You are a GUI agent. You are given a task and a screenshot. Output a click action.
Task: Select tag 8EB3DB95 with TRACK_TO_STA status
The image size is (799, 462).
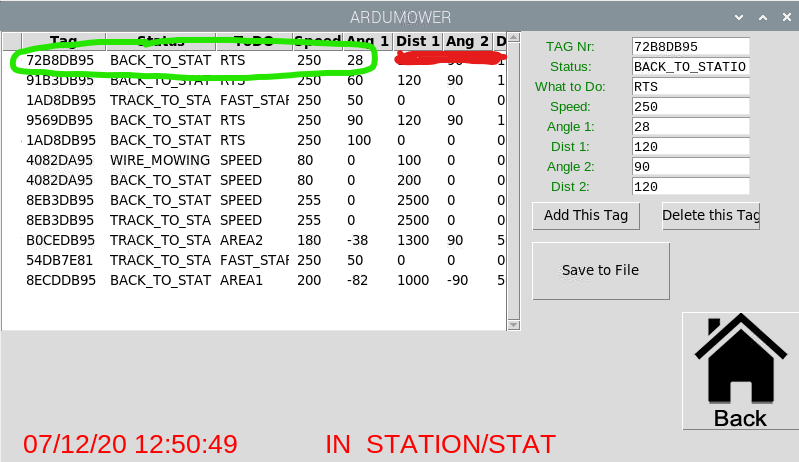point(254,220)
